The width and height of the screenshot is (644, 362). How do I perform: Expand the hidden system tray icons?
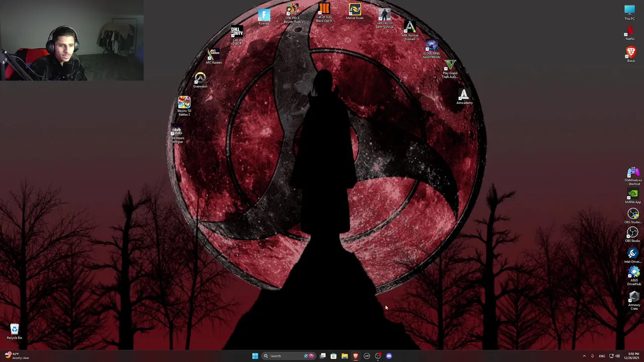(584, 356)
